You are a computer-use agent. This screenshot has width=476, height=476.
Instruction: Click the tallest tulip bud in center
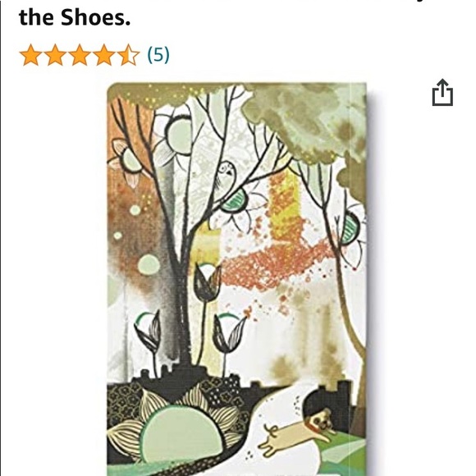(208, 282)
